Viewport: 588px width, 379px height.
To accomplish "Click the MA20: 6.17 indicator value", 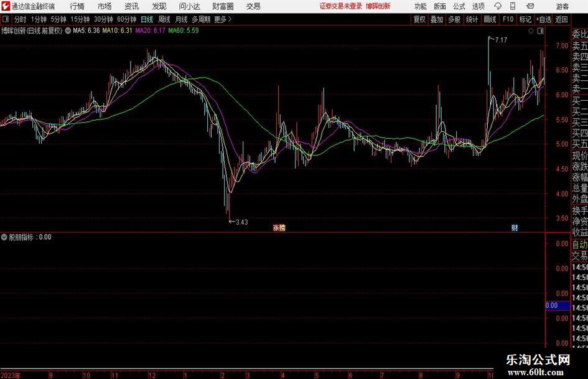I will tap(151, 30).
